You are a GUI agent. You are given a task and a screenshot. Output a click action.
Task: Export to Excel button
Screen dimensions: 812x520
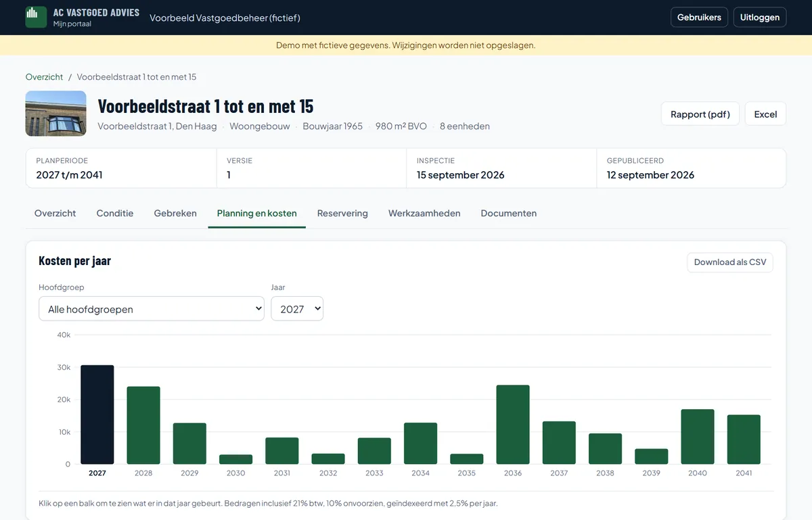coord(765,114)
